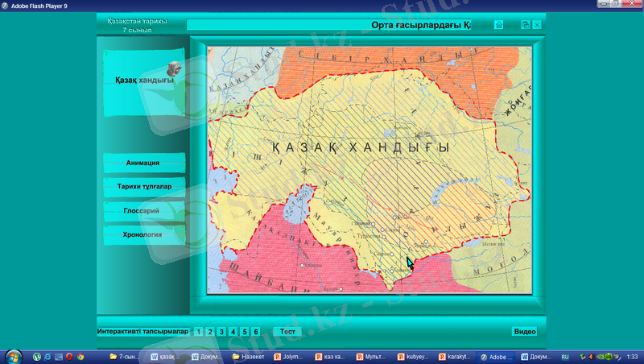Open Opera browser from the taskbar
This screenshot has height=364, width=644.
point(69,356)
